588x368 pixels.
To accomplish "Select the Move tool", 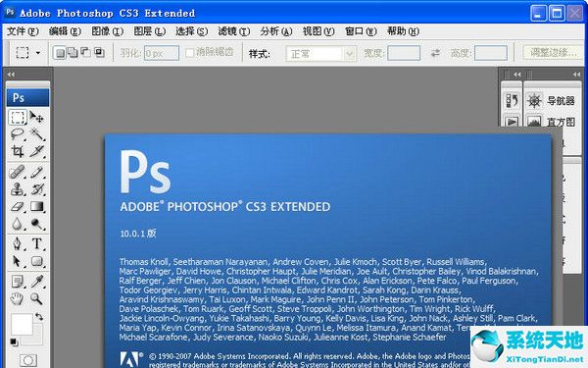I will point(37,117).
